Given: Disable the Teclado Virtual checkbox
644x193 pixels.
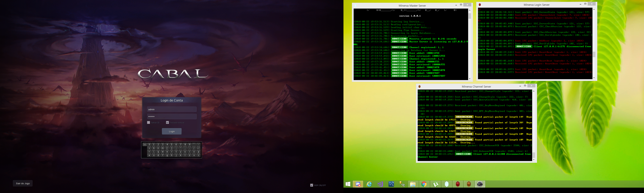Looking at the screenshot, I should (167, 123).
